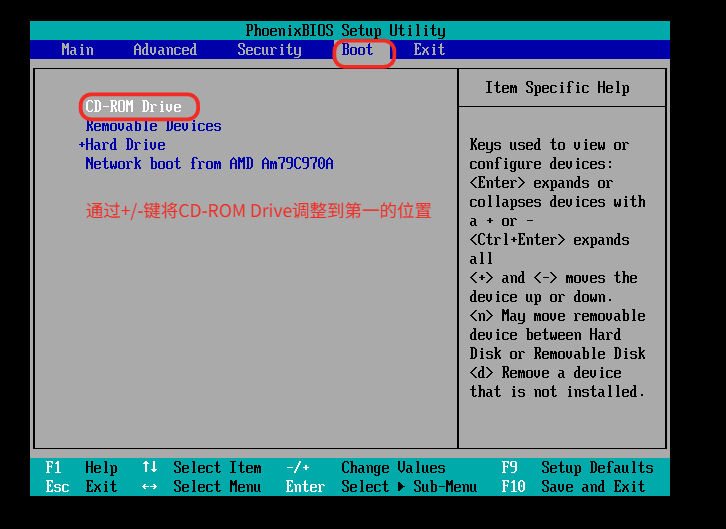Open the Main menu tab
The height and width of the screenshot is (529, 726).
pos(77,50)
